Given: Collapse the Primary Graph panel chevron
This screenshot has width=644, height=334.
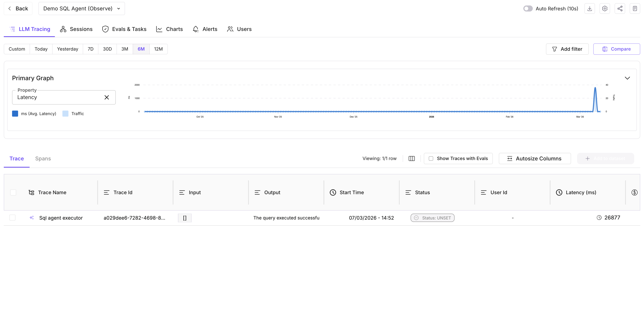Looking at the screenshot, I should (627, 78).
